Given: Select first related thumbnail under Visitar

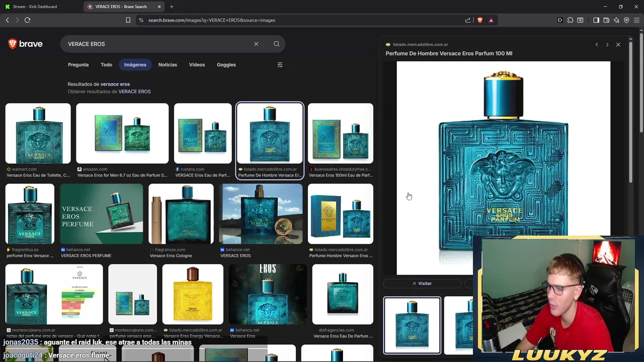Looking at the screenshot, I should pos(412,325).
